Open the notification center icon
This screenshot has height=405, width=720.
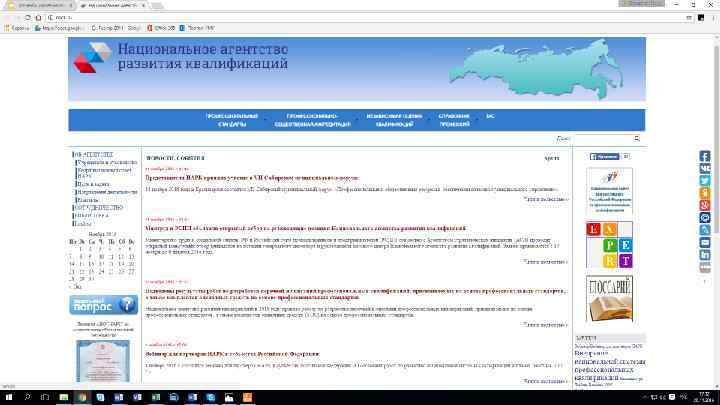[x=672, y=397]
